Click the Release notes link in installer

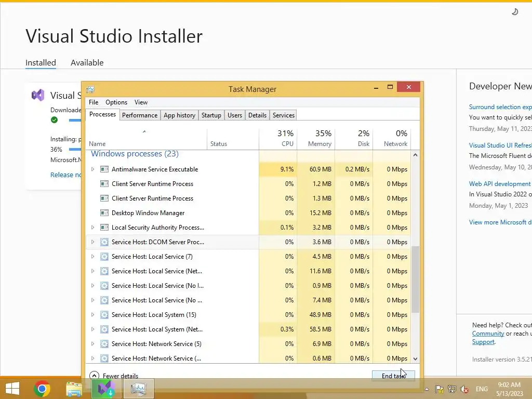(x=66, y=175)
